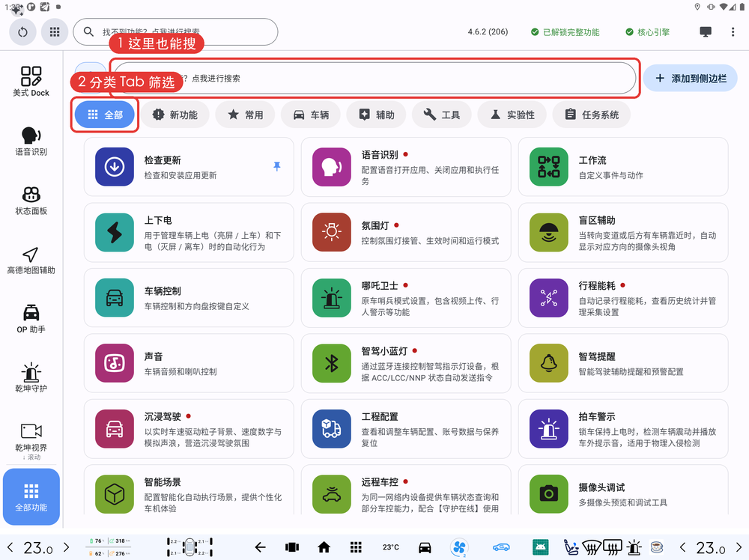Screen dimensions: 749x560
Task: Open the 沉浸驾驶 card icon
Action: tap(114, 429)
